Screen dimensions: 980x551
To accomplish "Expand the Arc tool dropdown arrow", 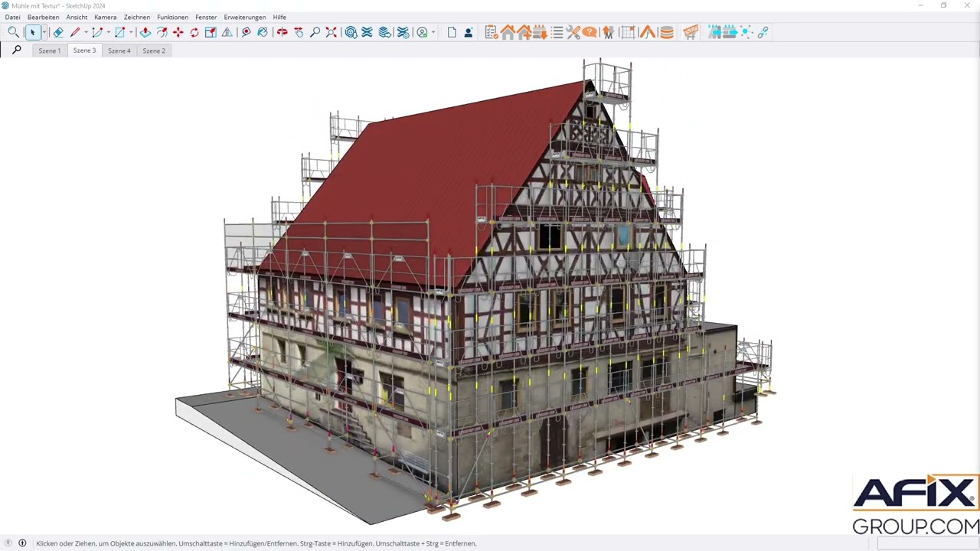I will click(x=108, y=32).
